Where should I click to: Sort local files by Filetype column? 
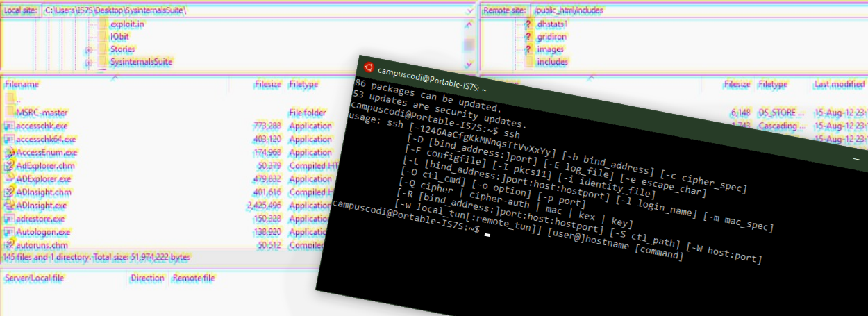[x=303, y=84]
